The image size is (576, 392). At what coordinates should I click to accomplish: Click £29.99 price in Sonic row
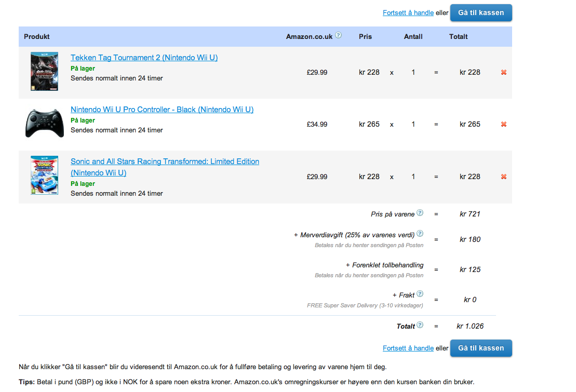[x=317, y=177]
